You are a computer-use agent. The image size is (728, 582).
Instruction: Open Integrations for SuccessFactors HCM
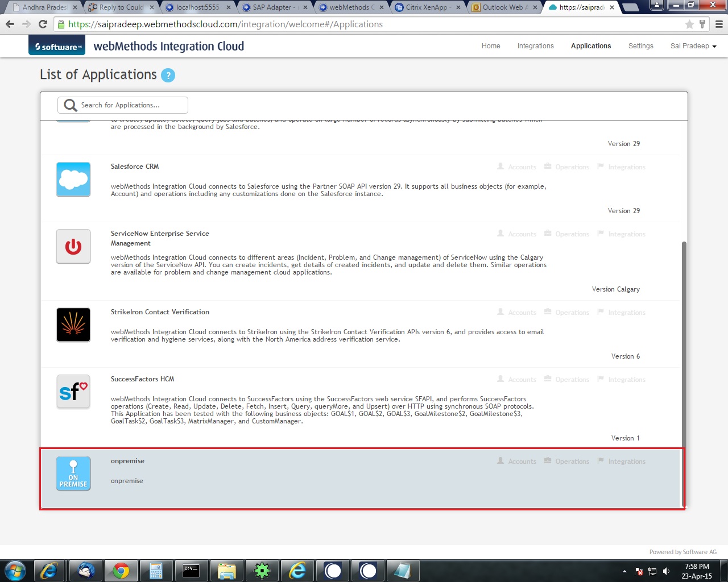pyautogui.click(x=621, y=380)
